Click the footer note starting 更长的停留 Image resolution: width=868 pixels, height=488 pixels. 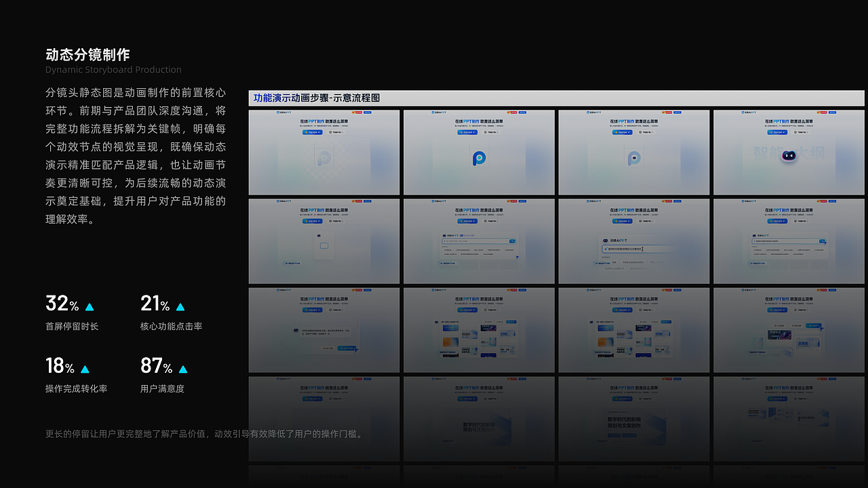click(x=205, y=434)
